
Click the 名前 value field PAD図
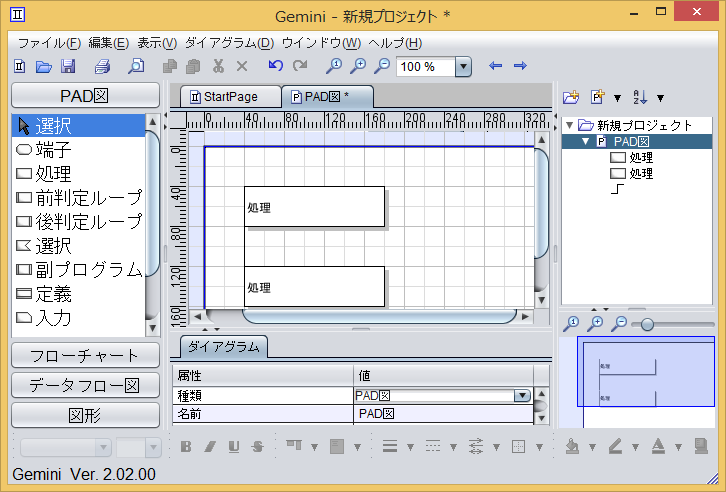click(443, 414)
